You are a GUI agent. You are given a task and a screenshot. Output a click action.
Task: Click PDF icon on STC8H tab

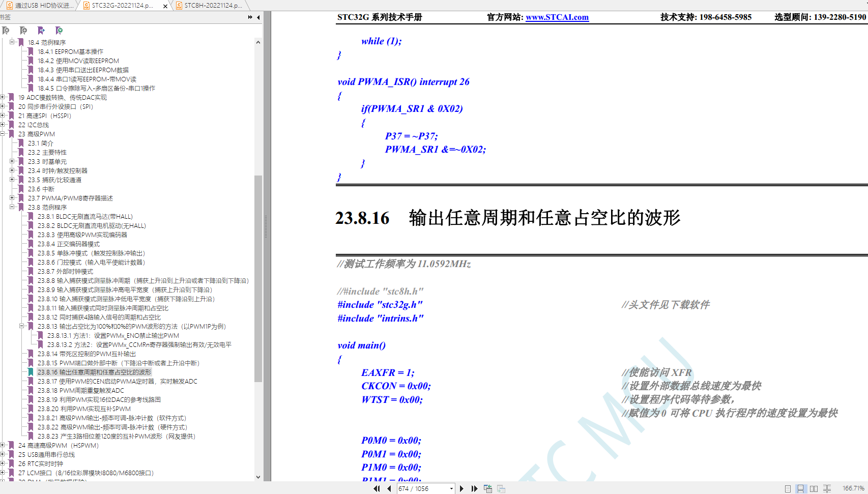pyautogui.click(x=179, y=6)
